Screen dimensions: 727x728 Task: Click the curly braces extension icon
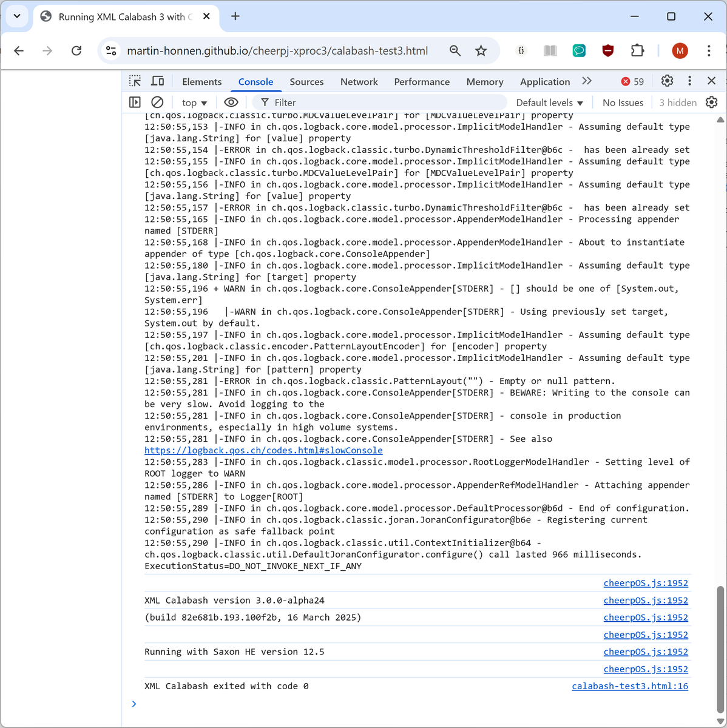521,51
